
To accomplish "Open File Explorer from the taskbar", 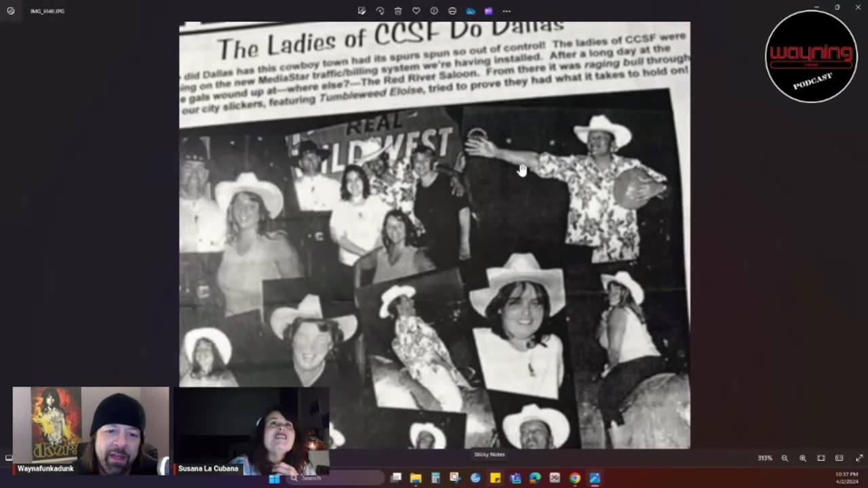I will point(416,479).
